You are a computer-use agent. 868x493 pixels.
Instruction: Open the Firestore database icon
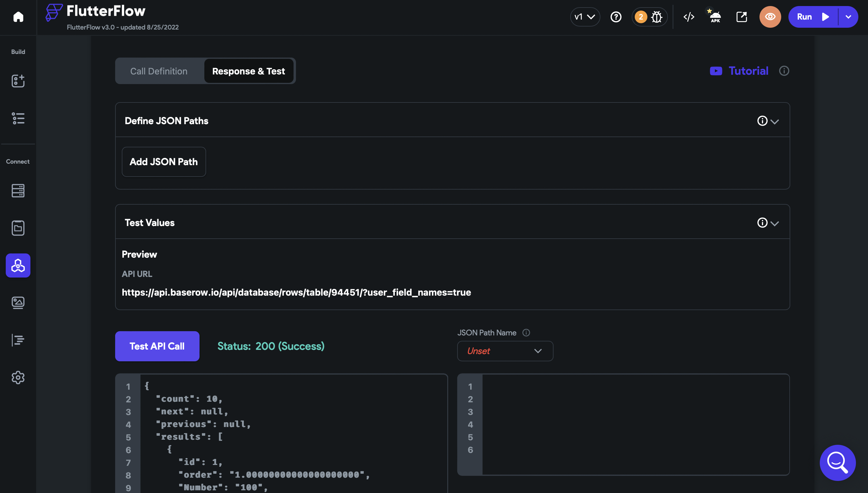pyautogui.click(x=18, y=191)
